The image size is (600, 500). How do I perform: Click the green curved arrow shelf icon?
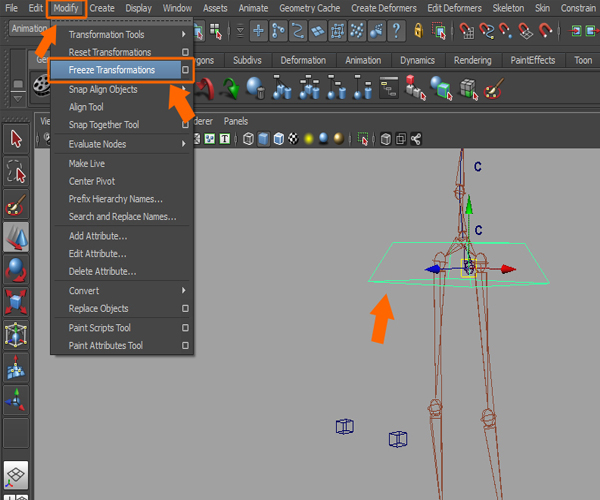tap(231, 88)
